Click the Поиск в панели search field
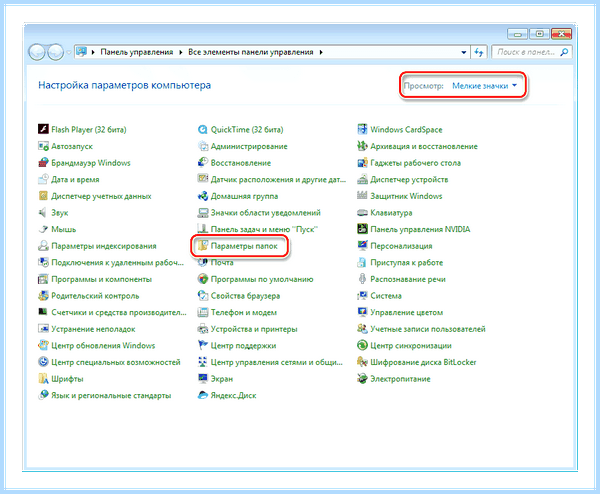 coord(526,52)
